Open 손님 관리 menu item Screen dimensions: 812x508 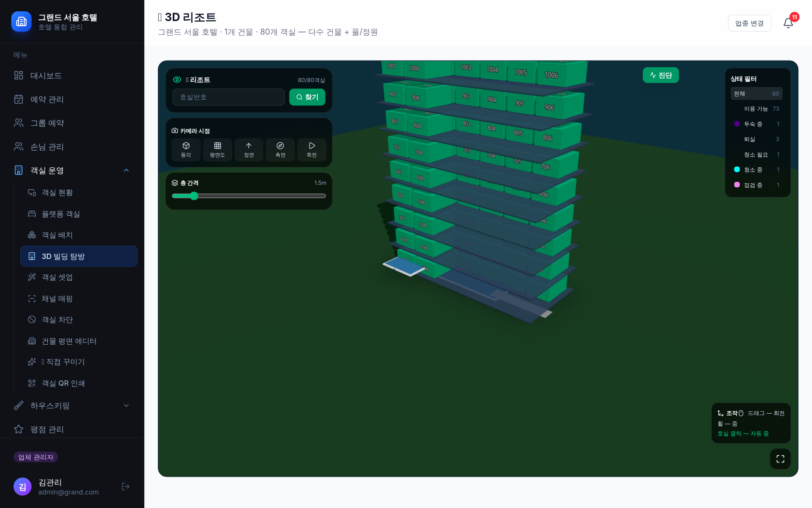point(72,147)
